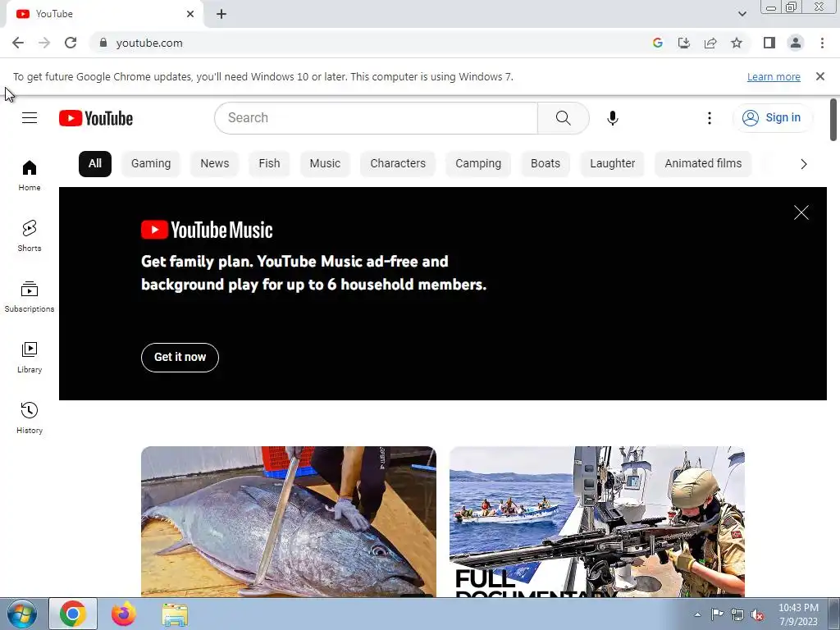Select the Camping filter chip
This screenshot has width=840, height=630.
click(x=478, y=164)
